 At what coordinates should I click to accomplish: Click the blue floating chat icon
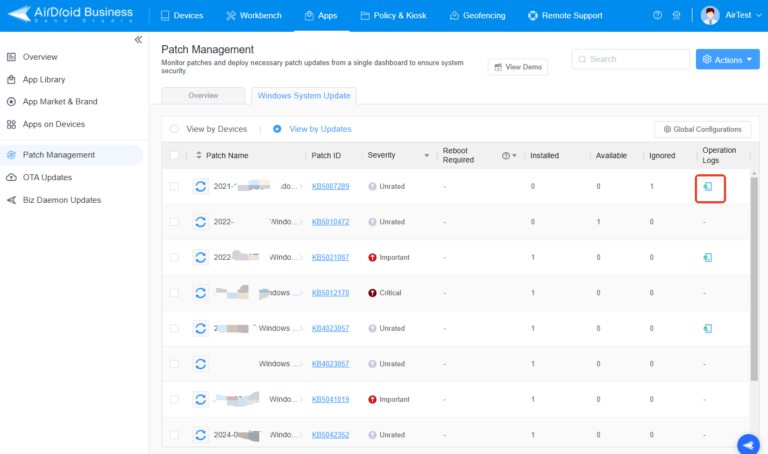pos(747,444)
